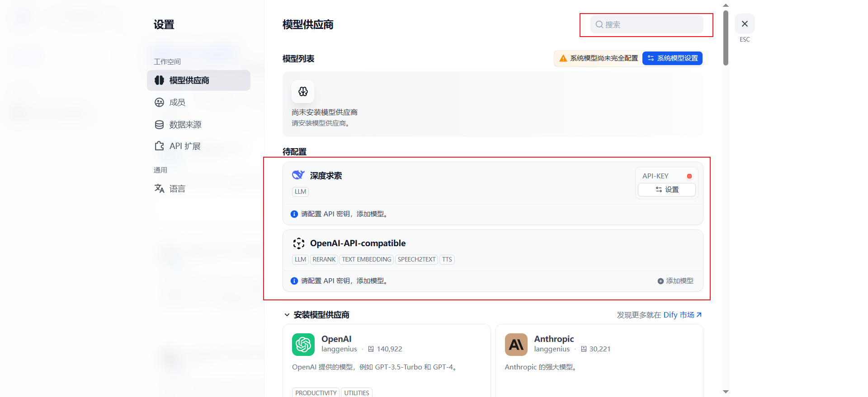The image size is (868, 397).
Task: Click the OpenAI plugin card title
Action: pyautogui.click(x=336, y=339)
